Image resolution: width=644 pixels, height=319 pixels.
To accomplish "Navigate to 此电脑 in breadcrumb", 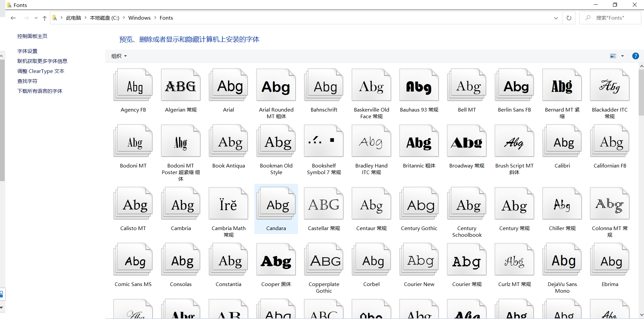I will pyautogui.click(x=74, y=18).
